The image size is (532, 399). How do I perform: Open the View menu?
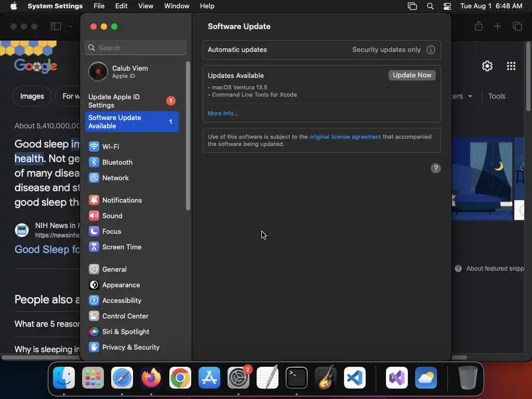click(145, 6)
